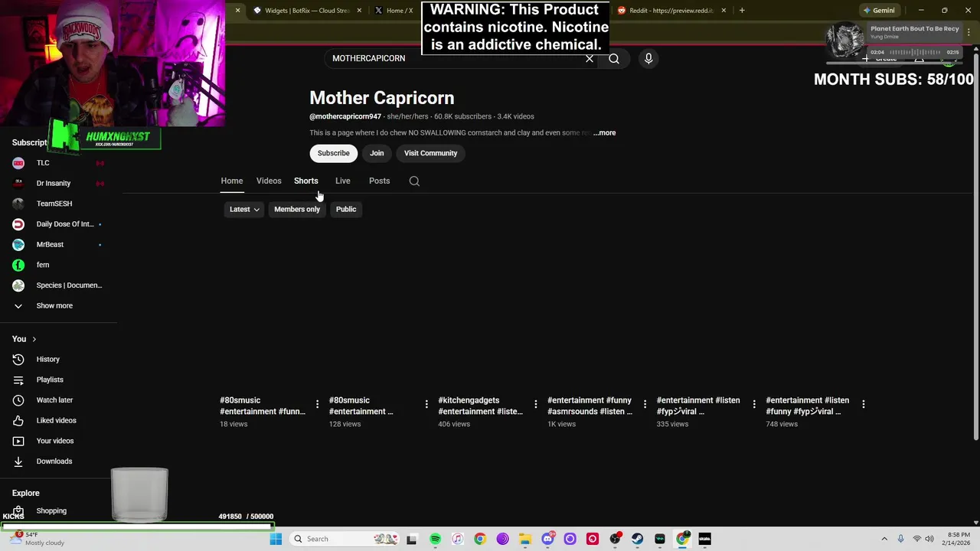Filter shorts to Members only

pos(297,210)
